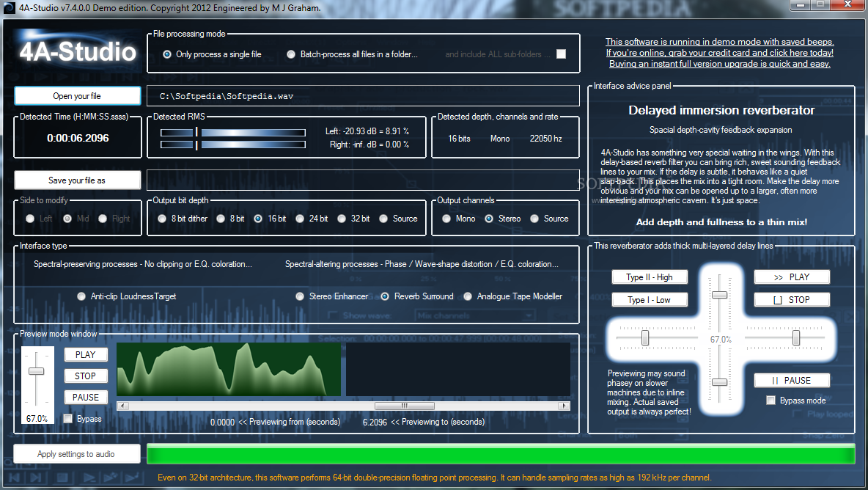The width and height of the screenshot is (868, 490).
Task: Click the preview scrollbar left arrow
Action: pos(122,406)
